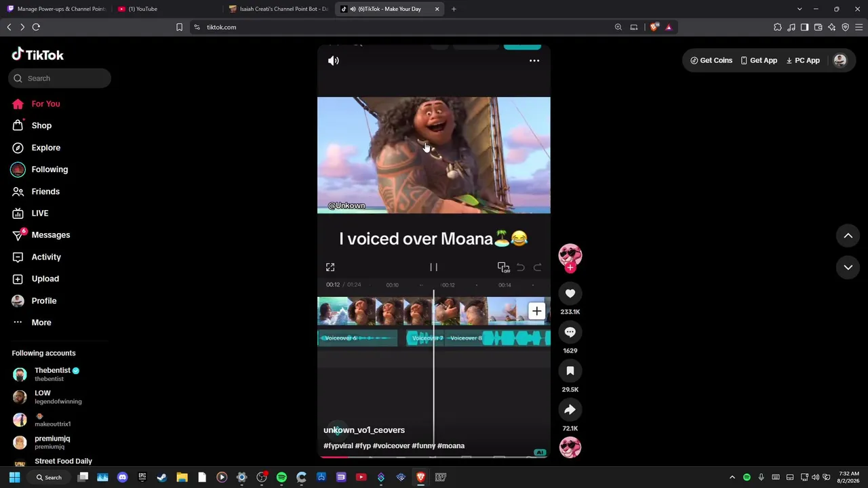
Task: Click the Get App button
Action: click(759, 60)
